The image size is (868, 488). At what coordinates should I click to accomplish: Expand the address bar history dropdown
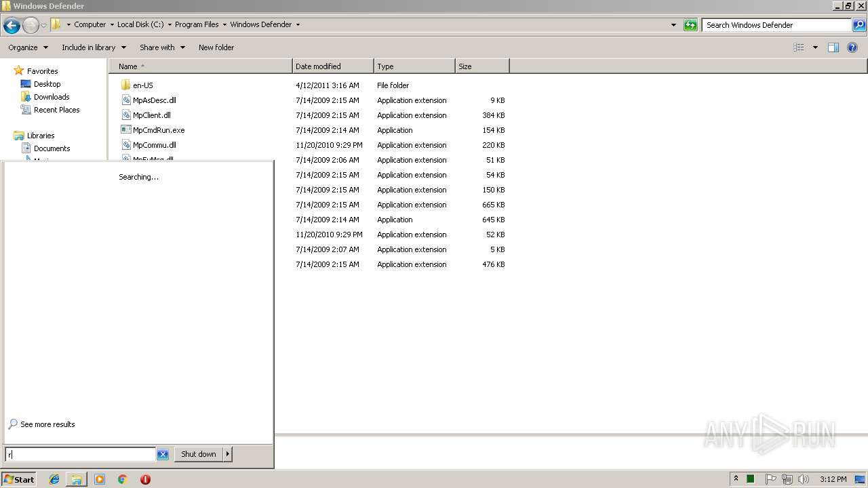[673, 25]
